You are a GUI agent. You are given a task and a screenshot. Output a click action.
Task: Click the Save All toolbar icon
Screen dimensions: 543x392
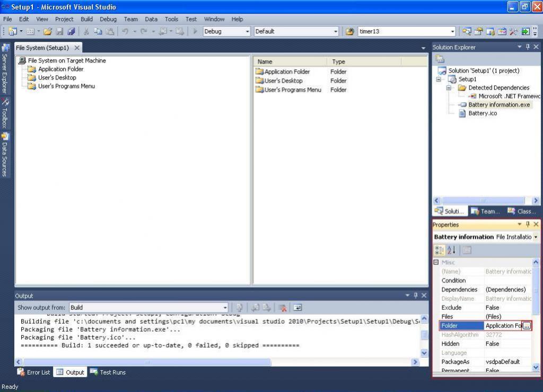tap(72, 31)
